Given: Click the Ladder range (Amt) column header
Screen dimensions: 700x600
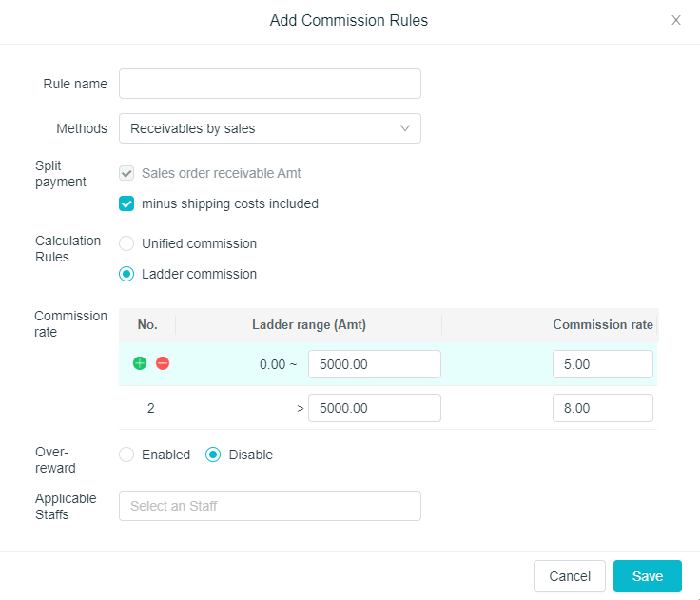Looking at the screenshot, I should [x=309, y=324].
